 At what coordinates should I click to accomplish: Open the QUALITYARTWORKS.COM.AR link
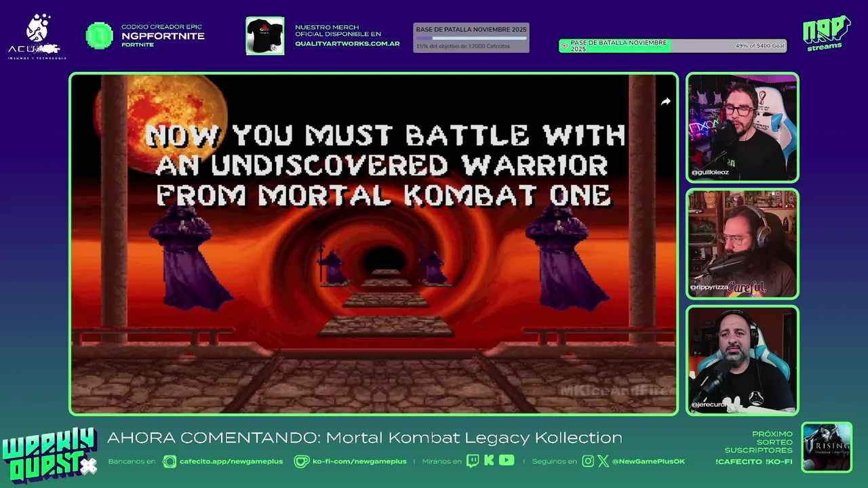[347, 44]
